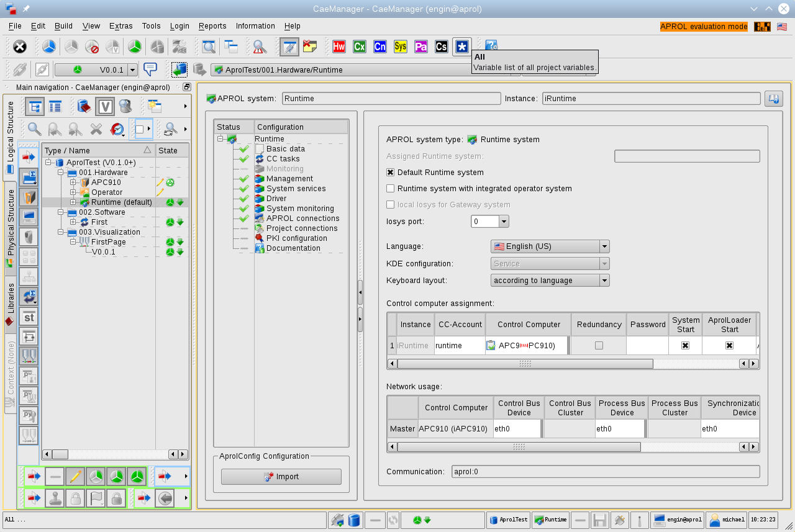This screenshot has width=795, height=532.
Task: Toggle Default Runtime system checkbox
Action: (x=390, y=173)
